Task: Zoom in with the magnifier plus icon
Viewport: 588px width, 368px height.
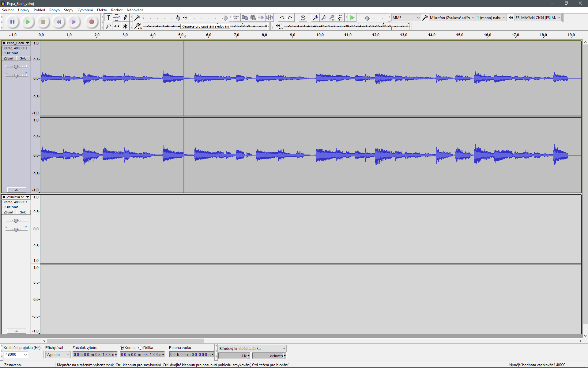Action: tap(315, 18)
